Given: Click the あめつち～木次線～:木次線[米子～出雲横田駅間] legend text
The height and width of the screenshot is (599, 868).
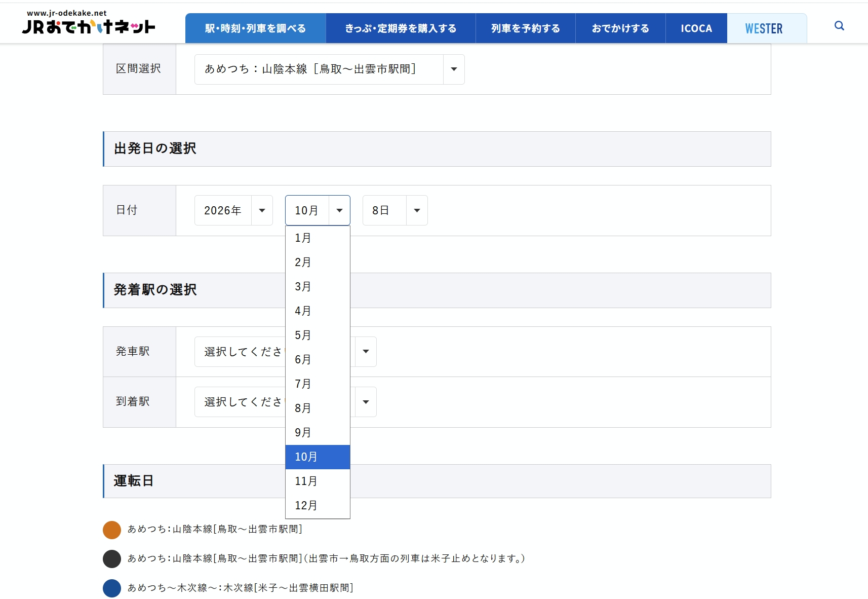Looking at the screenshot, I should (241, 588).
